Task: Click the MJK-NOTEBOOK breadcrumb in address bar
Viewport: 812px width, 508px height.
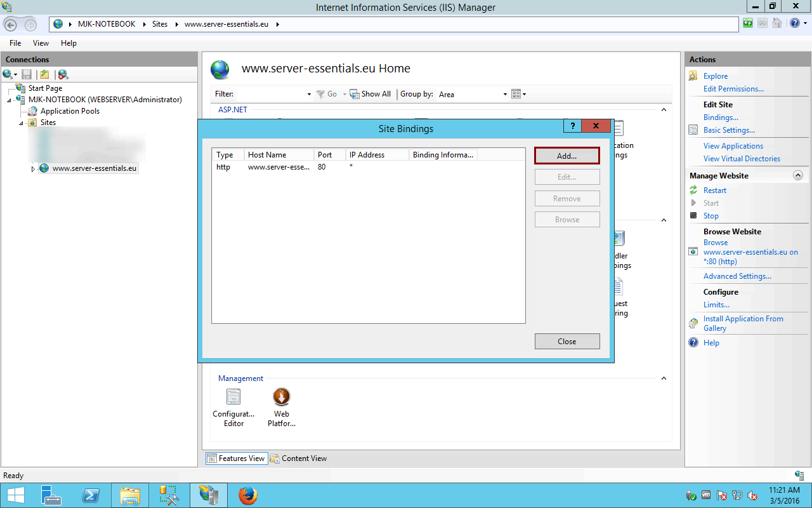Action: pos(107,24)
